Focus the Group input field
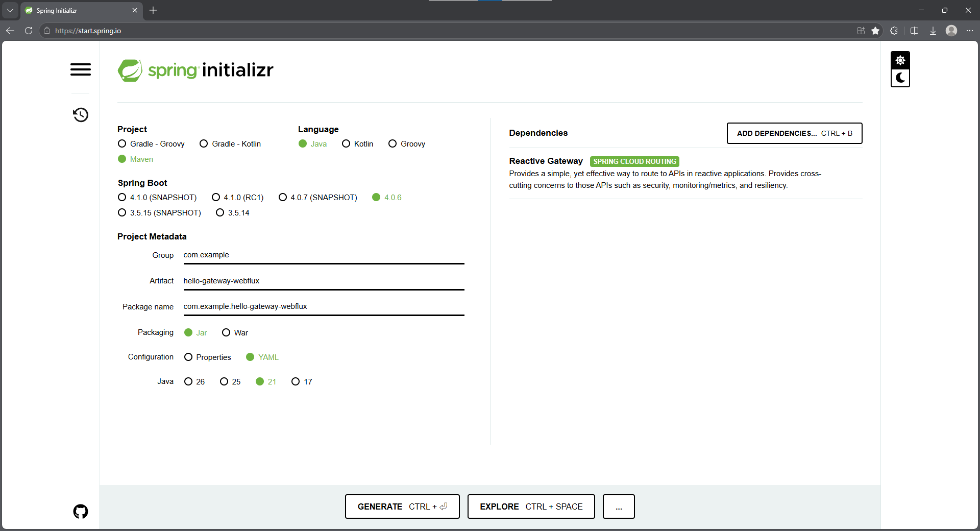Image resolution: width=980 pixels, height=531 pixels. click(324, 255)
